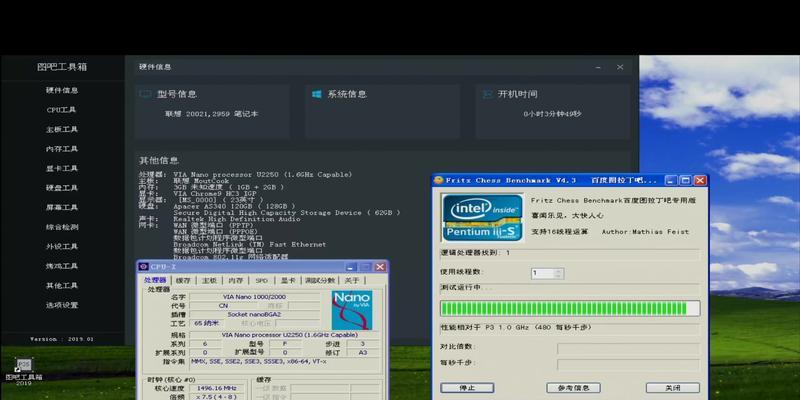Image resolution: width=800 pixels, height=400 pixels.
Task: Click the Fritz Chess Benchmark title bar icon
Action: pyautogui.click(x=438, y=180)
